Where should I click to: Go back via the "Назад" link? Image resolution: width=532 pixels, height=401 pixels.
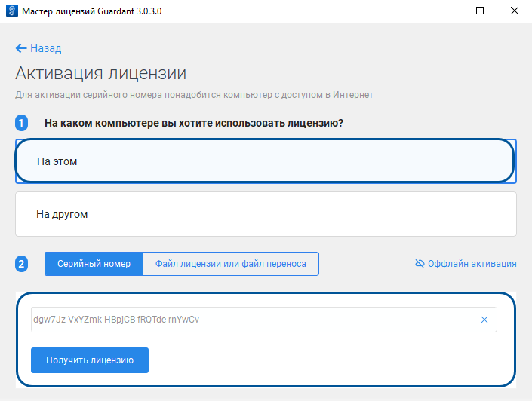[x=45, y=48]
